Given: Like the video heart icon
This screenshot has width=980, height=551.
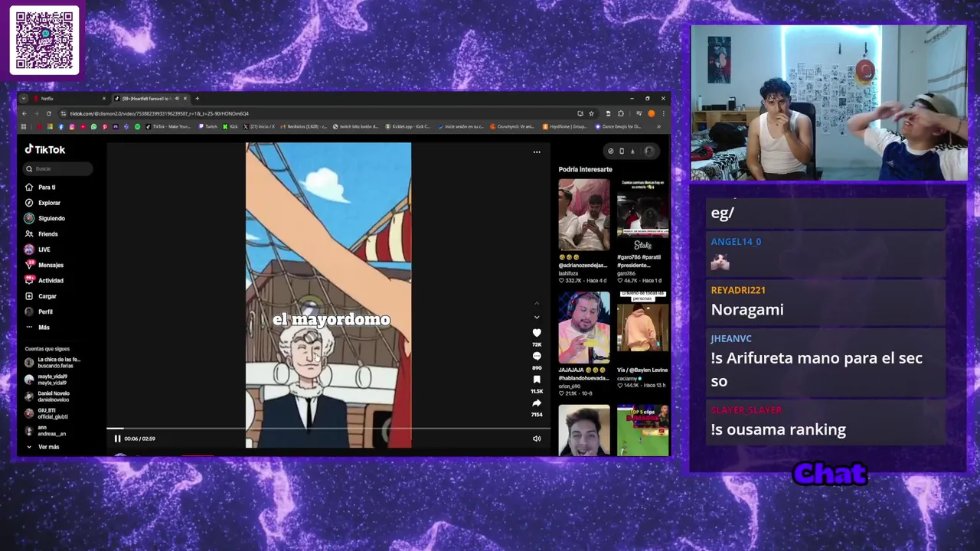Looking at the screenshot, I should click(x=537, y=333).
